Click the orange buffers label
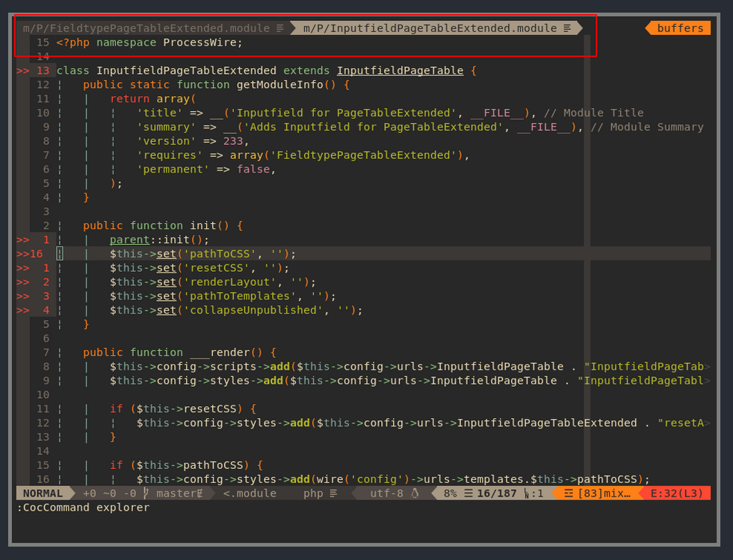 point(679,28)
